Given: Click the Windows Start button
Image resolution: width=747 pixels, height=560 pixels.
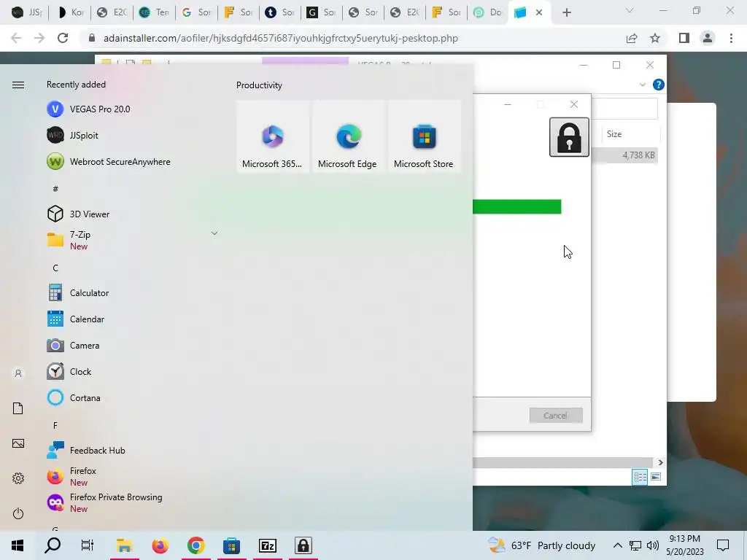Looking at the screenshot, I should coord(18,545).
